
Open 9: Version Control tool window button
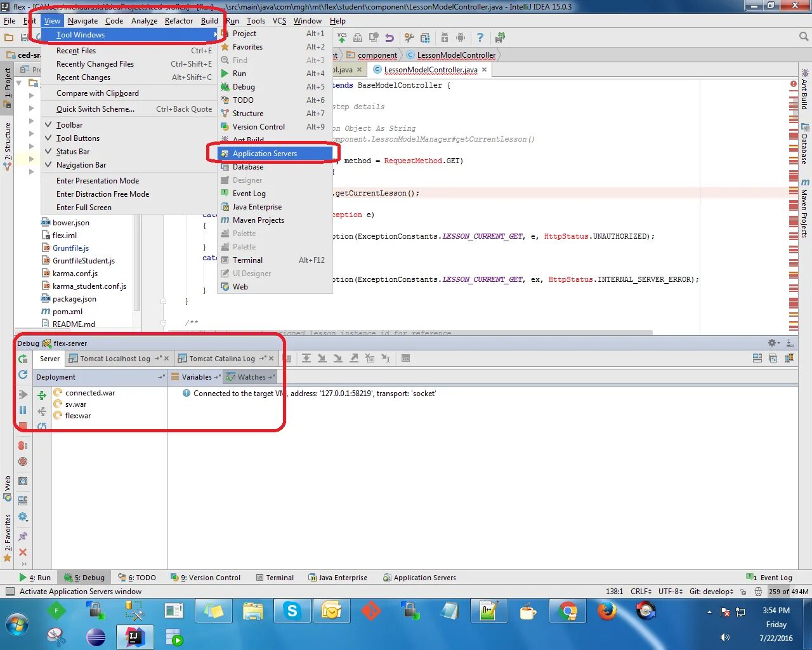(x=206, y=578)
